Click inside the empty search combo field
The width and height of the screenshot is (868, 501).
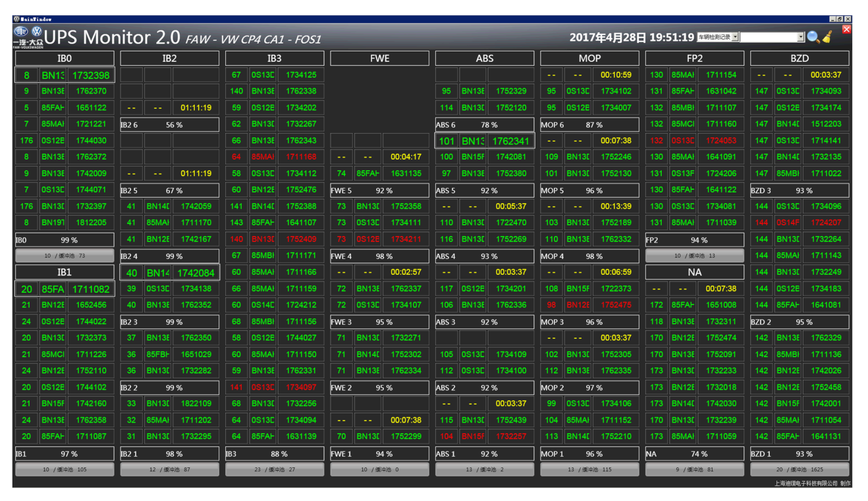pos(768,38)
